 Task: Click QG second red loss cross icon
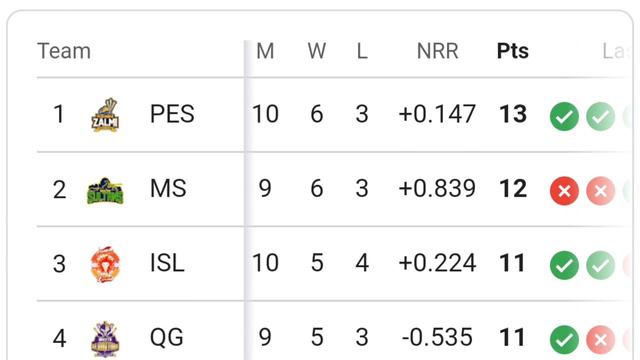(600, 340)
